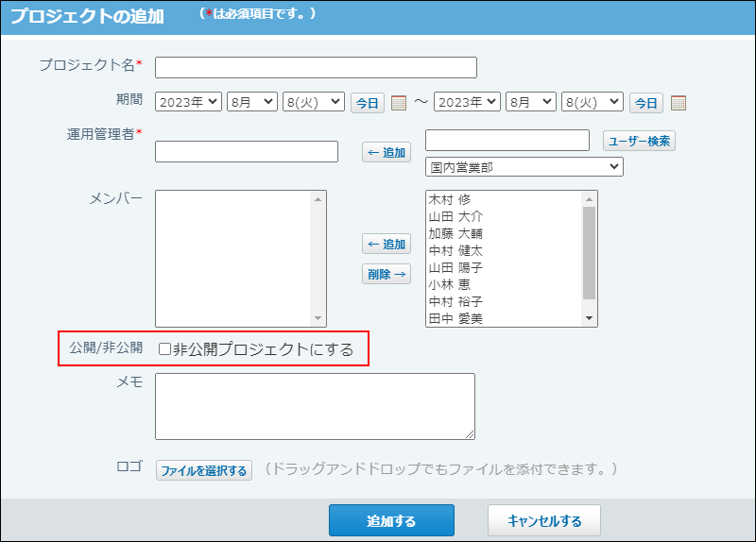Screen dimensions: 756x542
Task: Click user list scrollbar up arrow
Action: [589, 199]
